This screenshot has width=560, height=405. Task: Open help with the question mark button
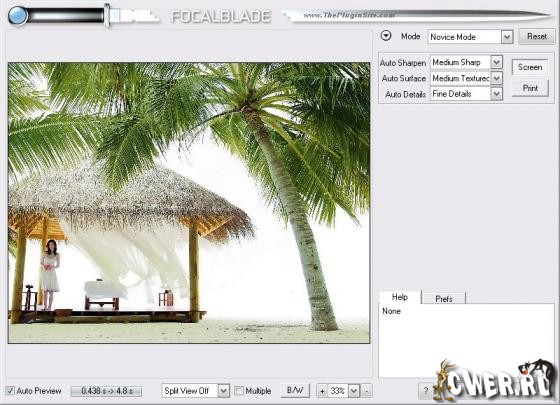click(x=425, y=391)
